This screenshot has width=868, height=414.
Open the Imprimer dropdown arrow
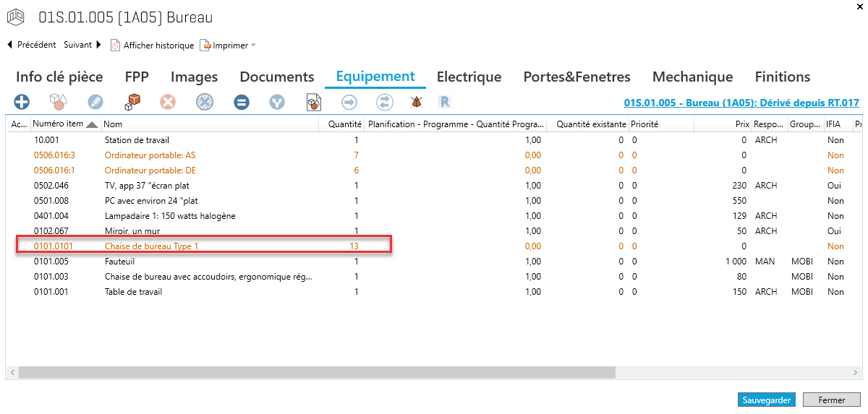coord(253,46)
